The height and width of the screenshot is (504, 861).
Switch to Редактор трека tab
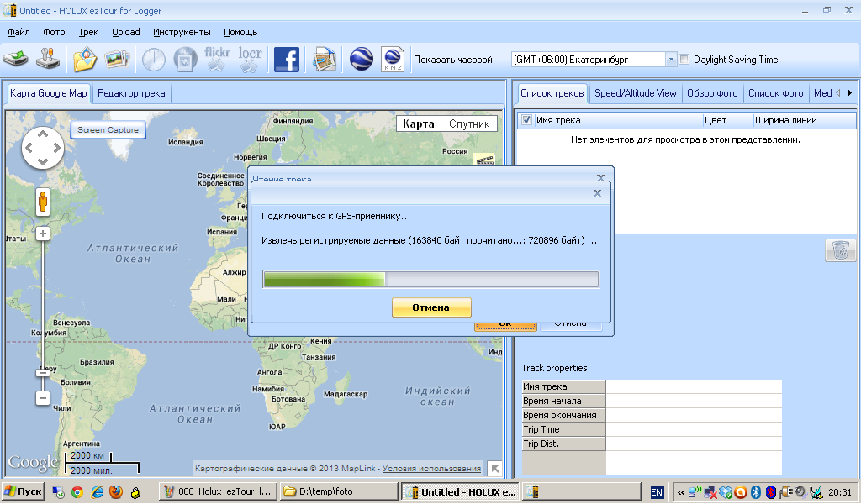(131, 93)
